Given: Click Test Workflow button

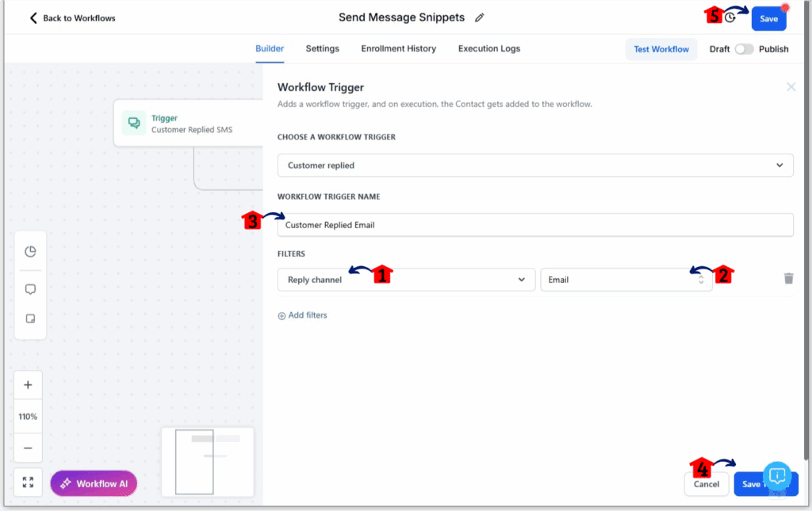Looking at the screenshot, I should [661, 49].
